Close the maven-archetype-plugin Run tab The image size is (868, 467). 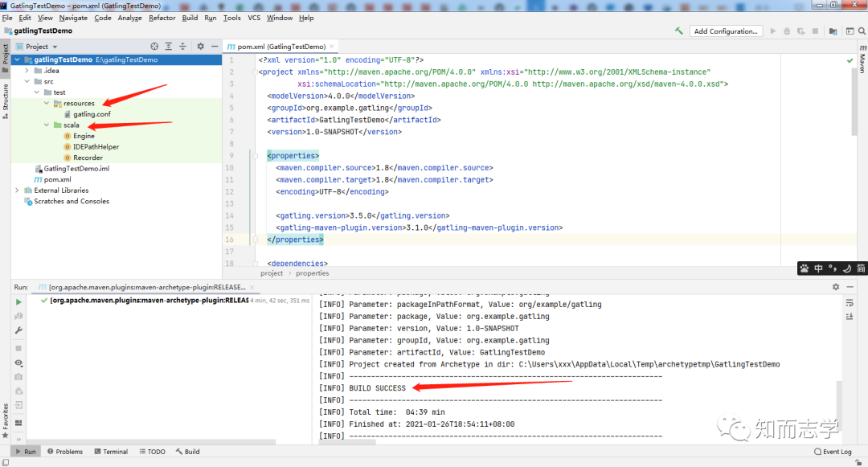252,287
